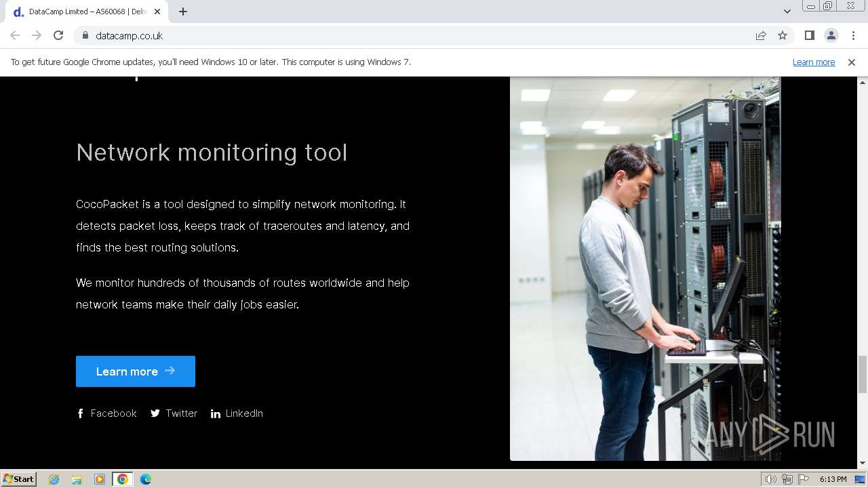The height and width of the screenshot is (488, 868).
Task: Go forward in browser history
Action: pos(37,35)
